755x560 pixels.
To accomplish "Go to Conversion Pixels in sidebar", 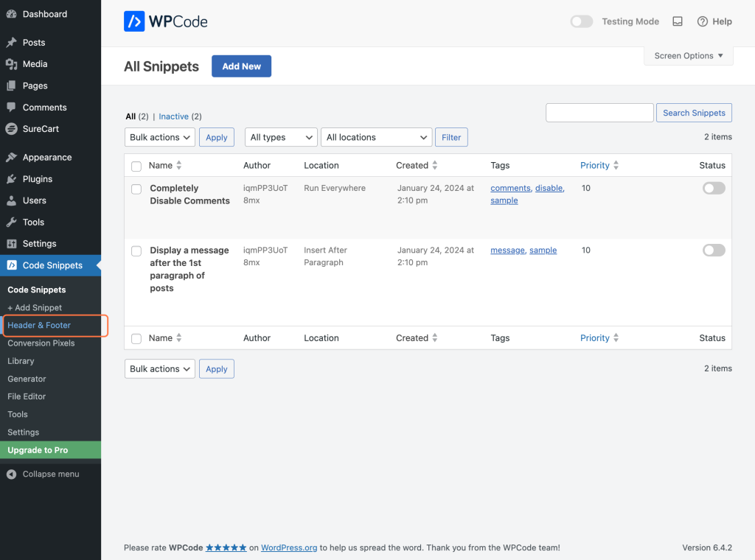I will pyautogui.click(x=41, y=343).
